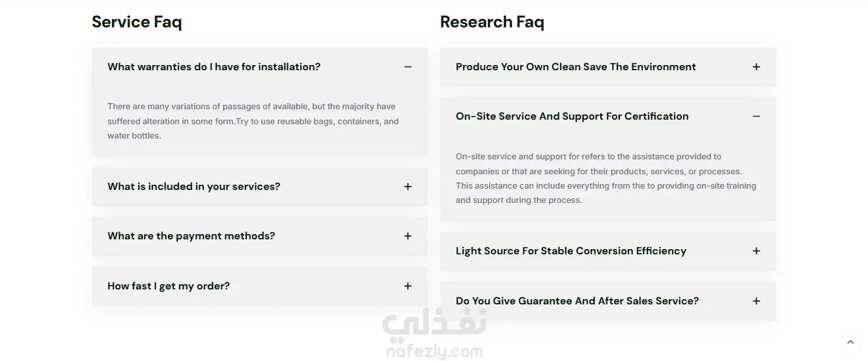Click plus icon beside 'How fast I get my order?'
Screen dimensions: 868x361
408,286
